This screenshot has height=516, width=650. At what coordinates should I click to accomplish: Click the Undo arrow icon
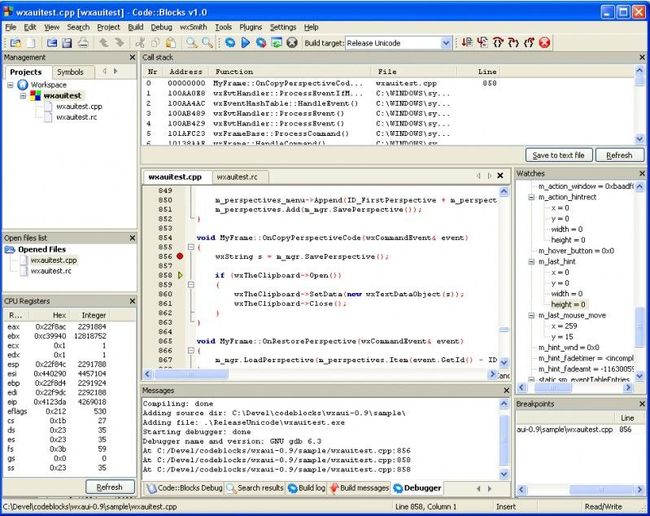point(104,43)
